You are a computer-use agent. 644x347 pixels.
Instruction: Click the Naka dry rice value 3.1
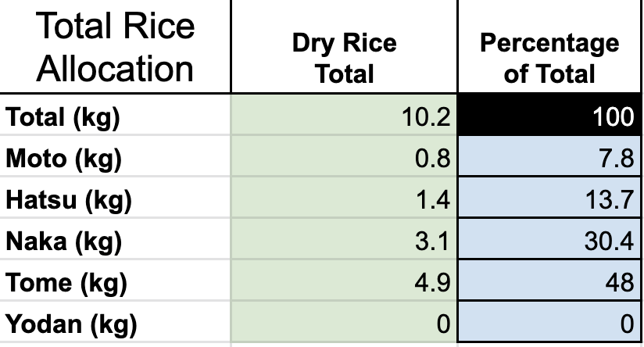click(x=344, y=241)
